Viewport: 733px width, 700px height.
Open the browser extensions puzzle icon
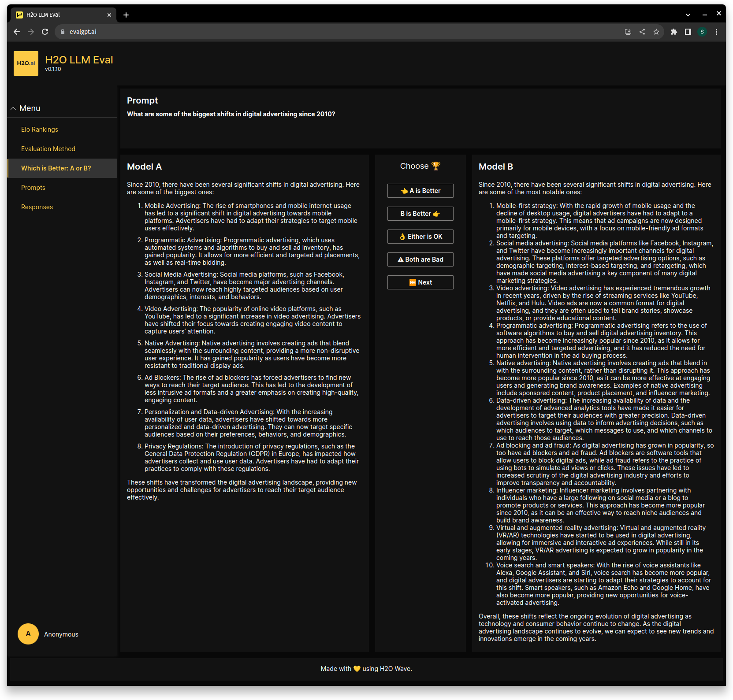674,32
